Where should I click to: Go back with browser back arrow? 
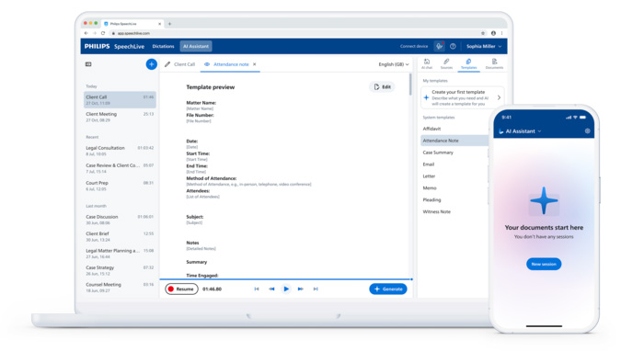point(86,33)
